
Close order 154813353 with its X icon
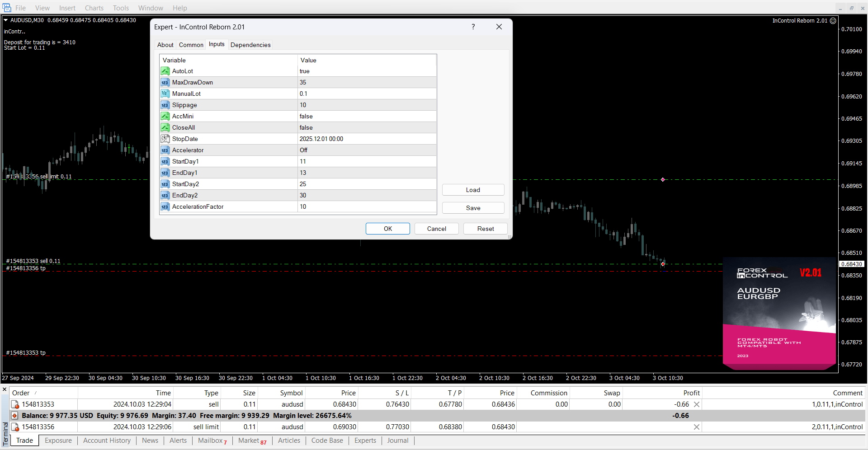click(x=696, y=404)
